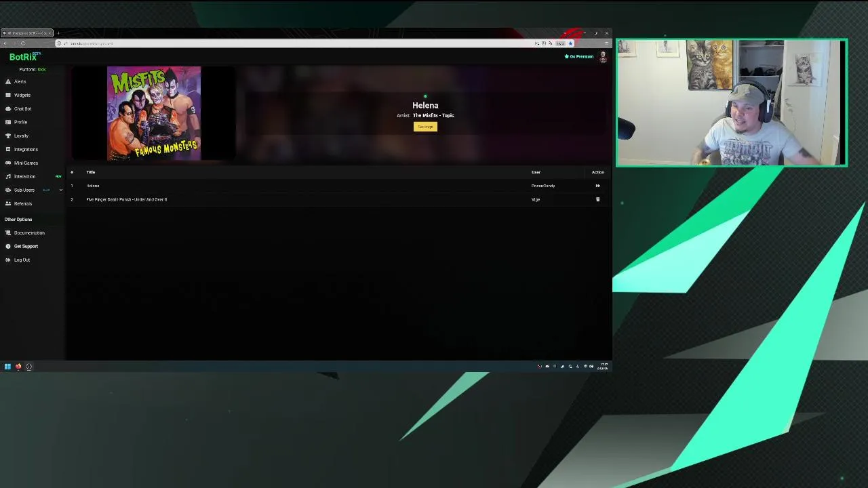
Task: Click the Sub-Users people icon
Action: 8,190
